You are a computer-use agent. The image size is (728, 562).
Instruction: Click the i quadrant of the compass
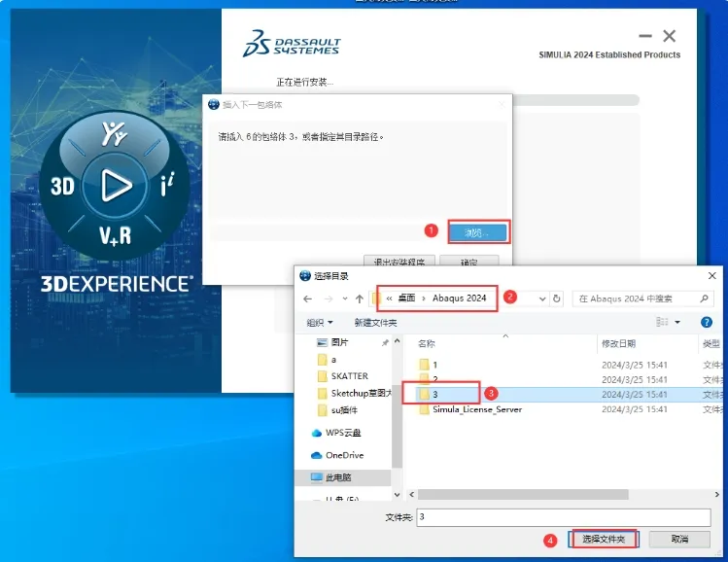click(x=167, y=185)
